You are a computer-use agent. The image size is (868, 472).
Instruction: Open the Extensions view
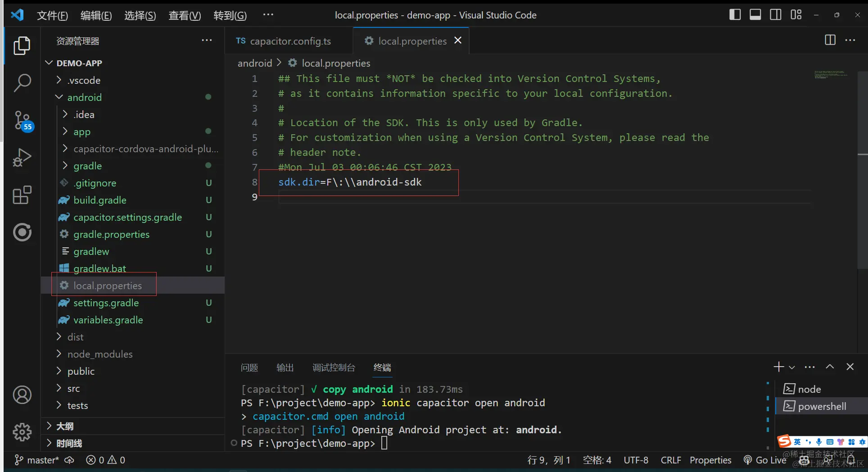click(22, 195)
